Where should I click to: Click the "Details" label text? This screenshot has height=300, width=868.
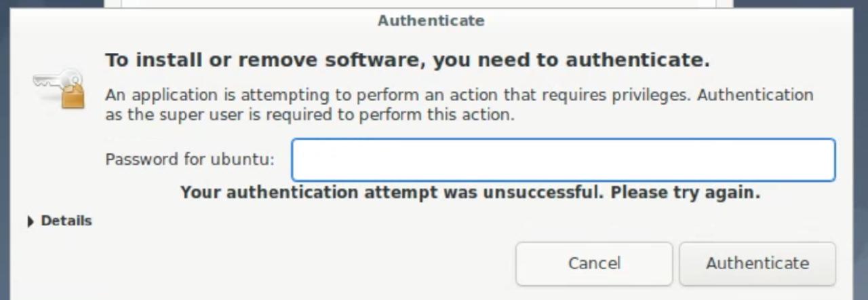pos(66,221)
